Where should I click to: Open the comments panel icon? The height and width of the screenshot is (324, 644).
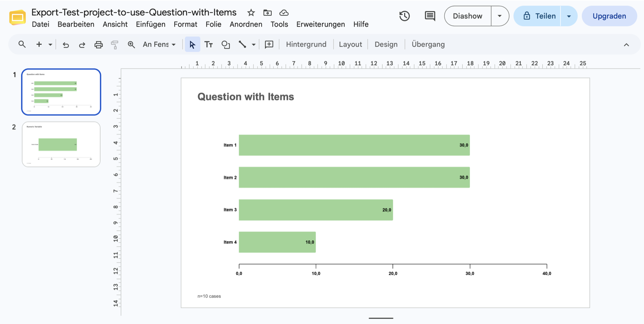click(430, 16)
